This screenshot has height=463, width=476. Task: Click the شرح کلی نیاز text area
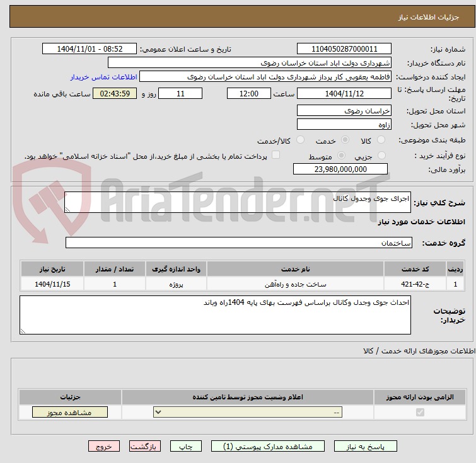point(238,202)
